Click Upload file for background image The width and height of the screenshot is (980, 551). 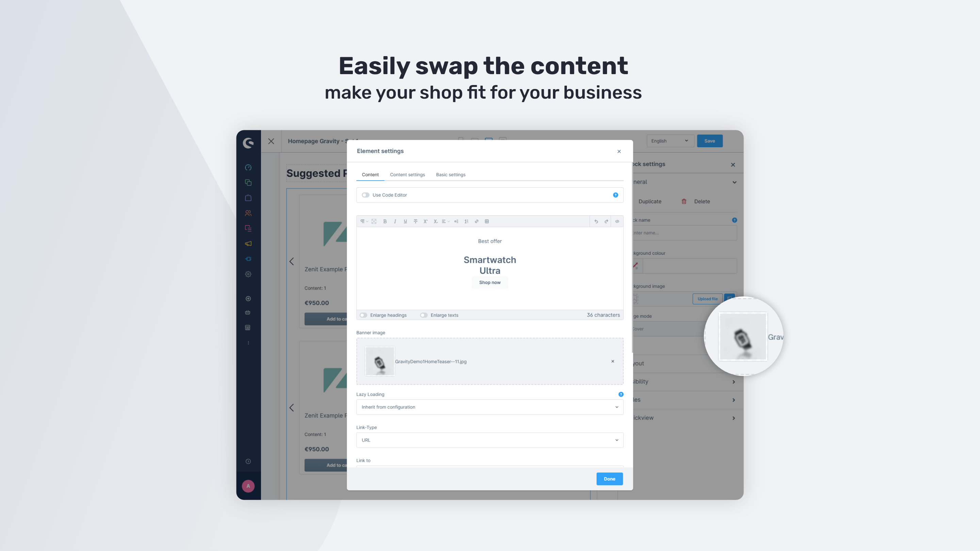tap(707, 298)
